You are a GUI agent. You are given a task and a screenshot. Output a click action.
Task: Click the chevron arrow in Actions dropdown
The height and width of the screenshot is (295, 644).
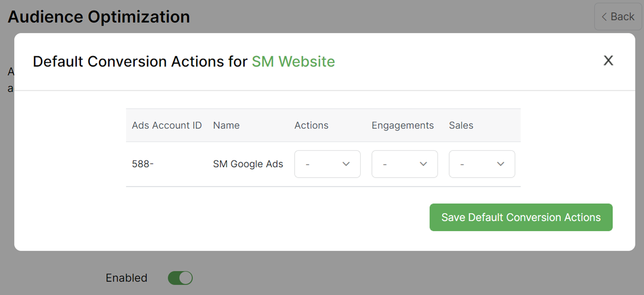click(346, 164)
